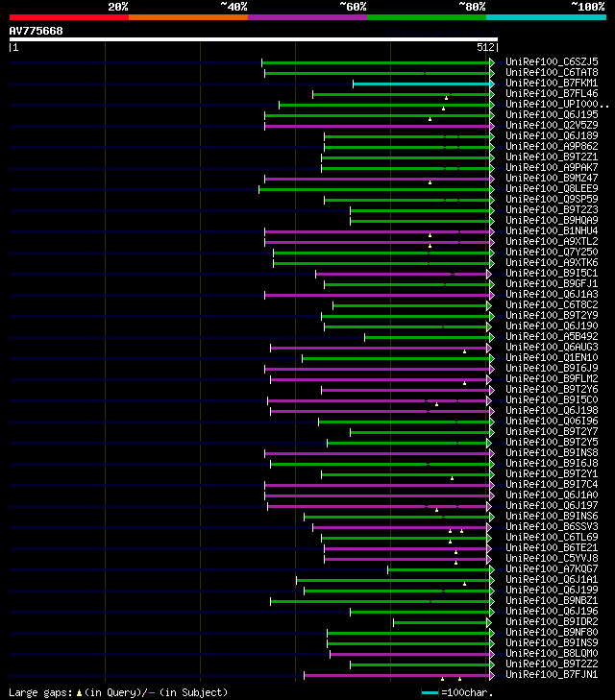The image size is (615, 700).
Task: Click the UniRef100_Q6J197 label
Action: click(x=552, y=505)
